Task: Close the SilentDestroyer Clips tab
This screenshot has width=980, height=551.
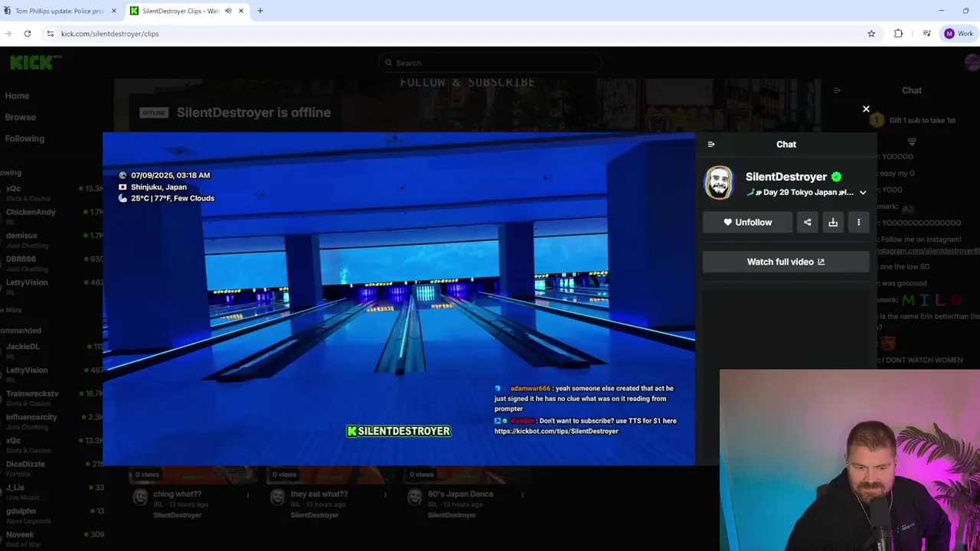Action: (x=241, y=11)
